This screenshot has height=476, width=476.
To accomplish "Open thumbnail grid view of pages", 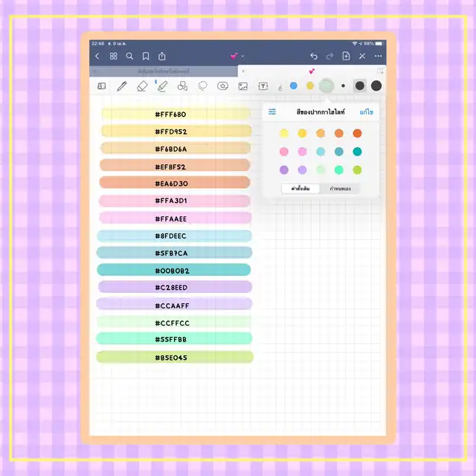I will tap(114, 56).
